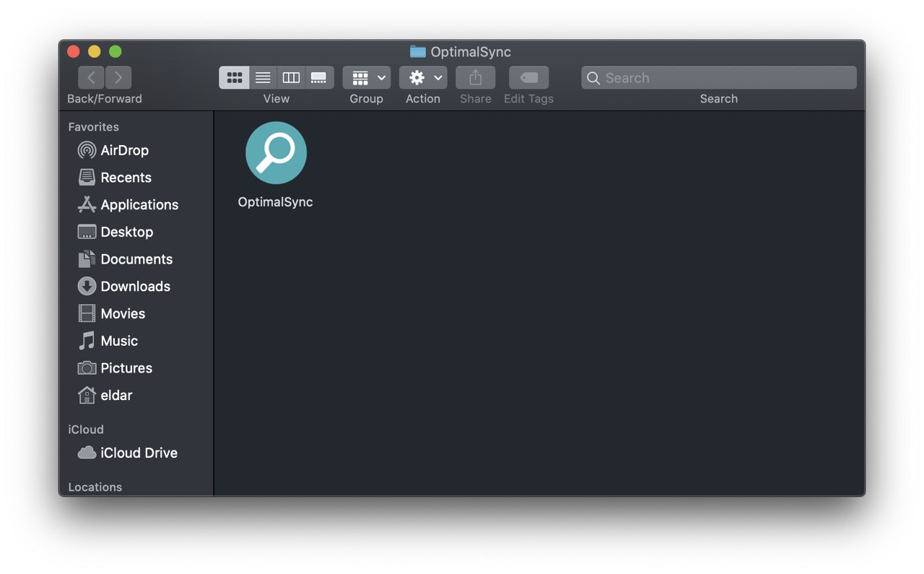
Task: Click the Favorites section header
Action: click(x=93, y=127)
